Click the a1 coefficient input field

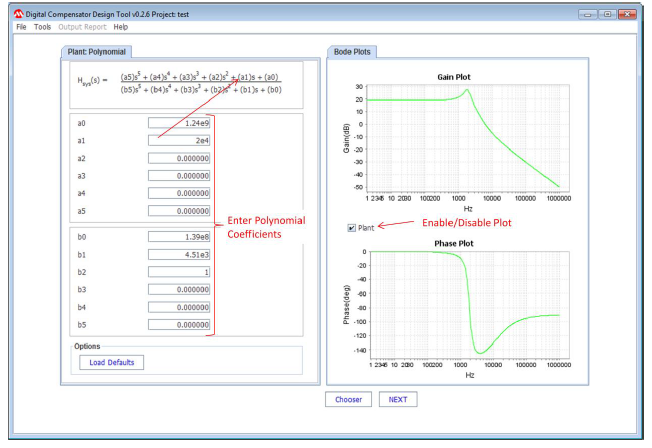179,141
